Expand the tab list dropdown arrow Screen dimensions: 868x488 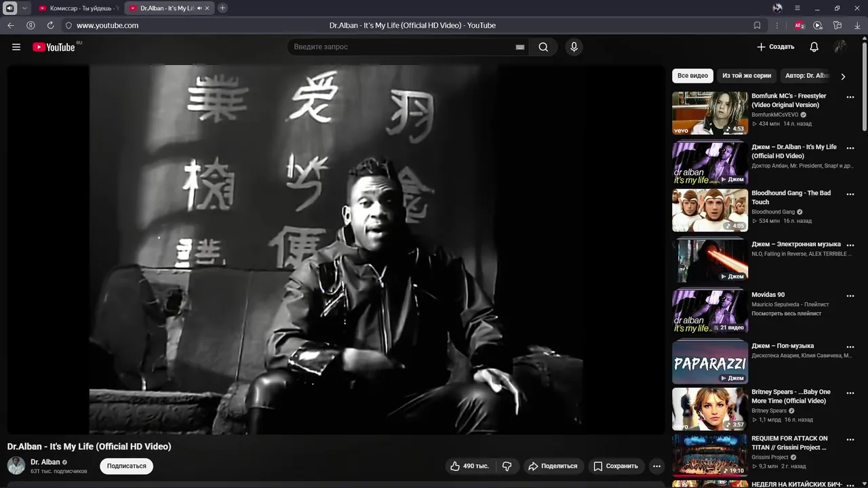click(x=24, y=8)
